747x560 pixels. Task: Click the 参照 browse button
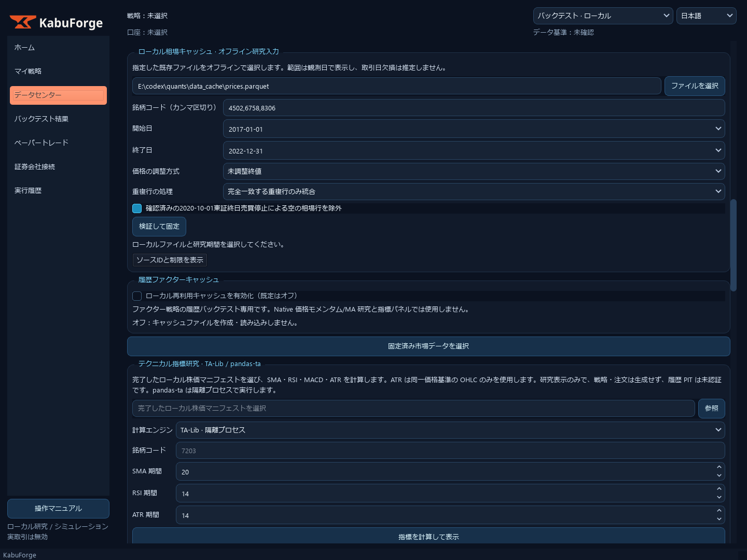(x=712, y=409)
